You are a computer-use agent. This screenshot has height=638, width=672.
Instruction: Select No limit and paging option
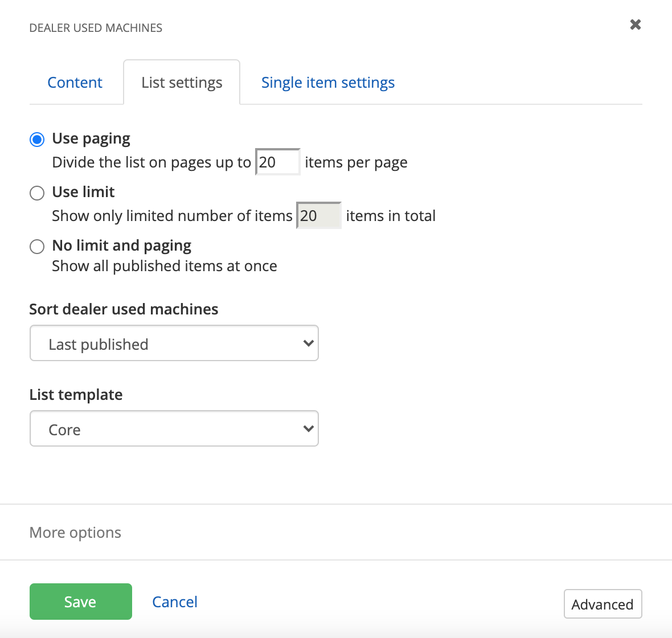click(x=37, y=247)
